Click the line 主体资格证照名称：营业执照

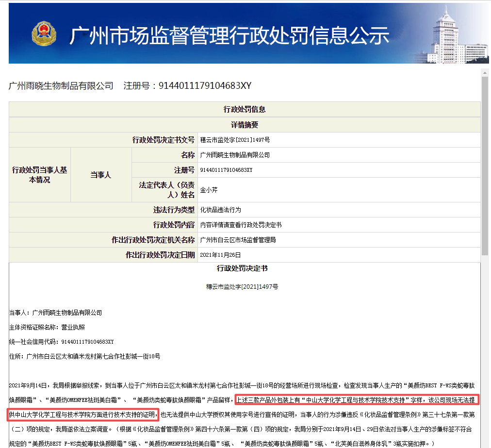[47, 327]
